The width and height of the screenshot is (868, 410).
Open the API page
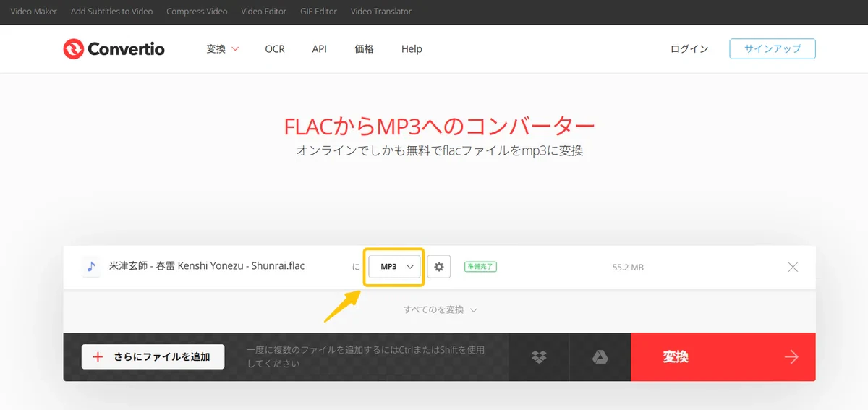click(x=320, y=49)
